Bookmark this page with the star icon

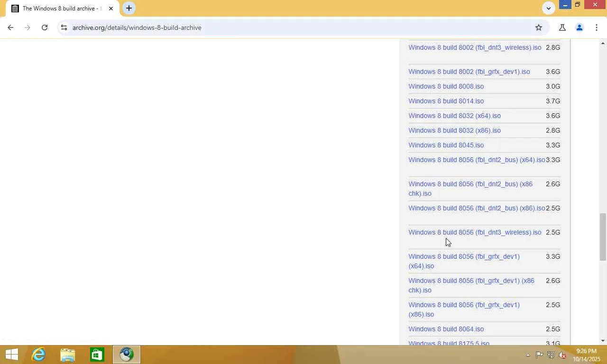click(539, 27)
